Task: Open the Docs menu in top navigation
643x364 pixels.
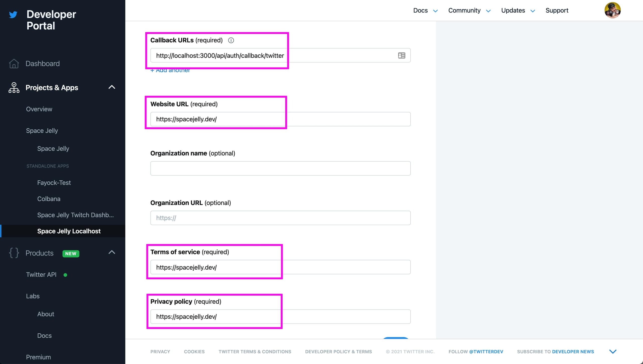Action: pos(420,10)
